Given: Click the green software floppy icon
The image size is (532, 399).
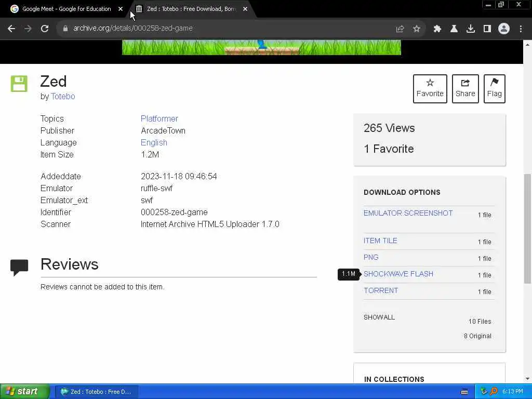Looking at the screenshot, I should pyautogui.click(x=19, y=84).
